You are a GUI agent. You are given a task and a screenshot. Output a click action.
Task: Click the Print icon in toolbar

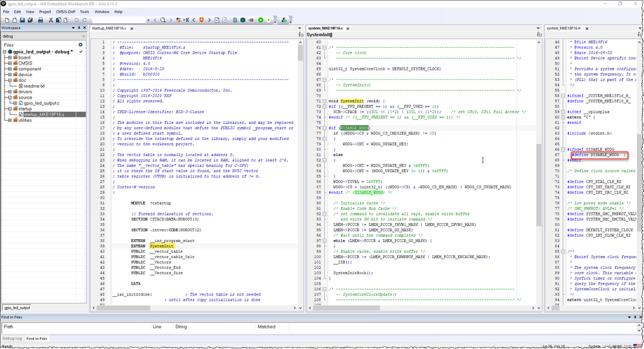(x=41, y=20)
